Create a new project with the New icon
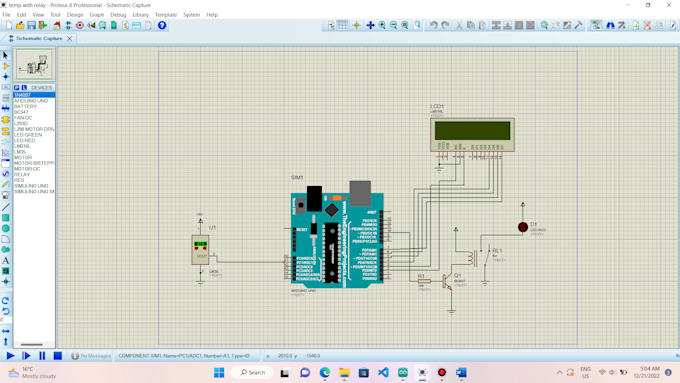The width and height of the screenshot is (680, 383). (9, 26)
